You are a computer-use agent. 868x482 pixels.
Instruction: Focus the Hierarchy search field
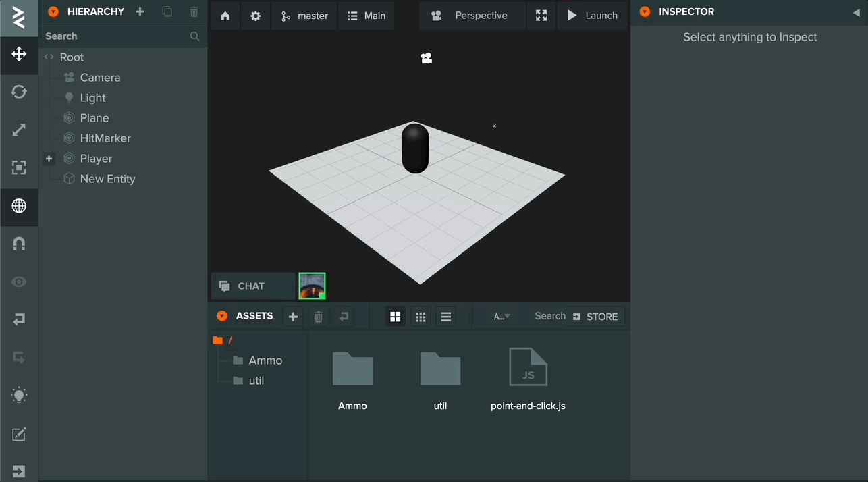click(123, 36)
